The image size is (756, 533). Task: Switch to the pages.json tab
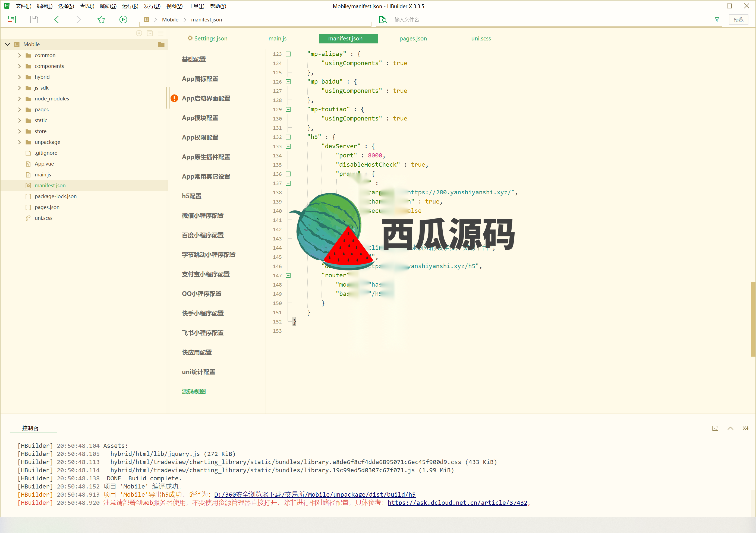pyautogui.click(x=413, y=39)
